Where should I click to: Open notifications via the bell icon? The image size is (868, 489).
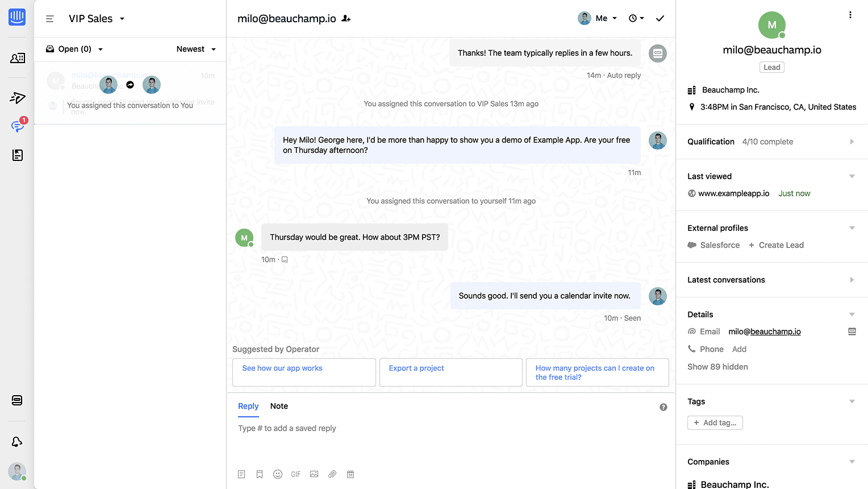tap(16, 441)
